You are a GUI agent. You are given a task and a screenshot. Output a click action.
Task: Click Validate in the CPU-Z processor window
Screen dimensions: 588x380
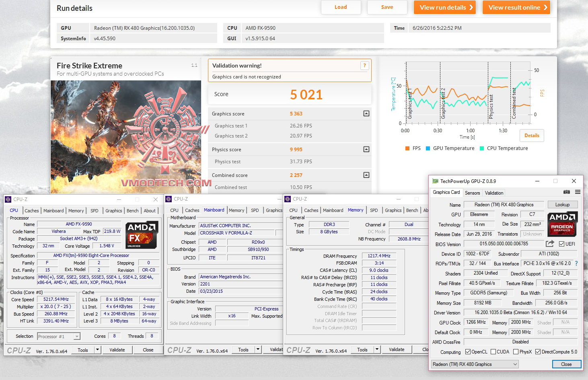(117, 350)
